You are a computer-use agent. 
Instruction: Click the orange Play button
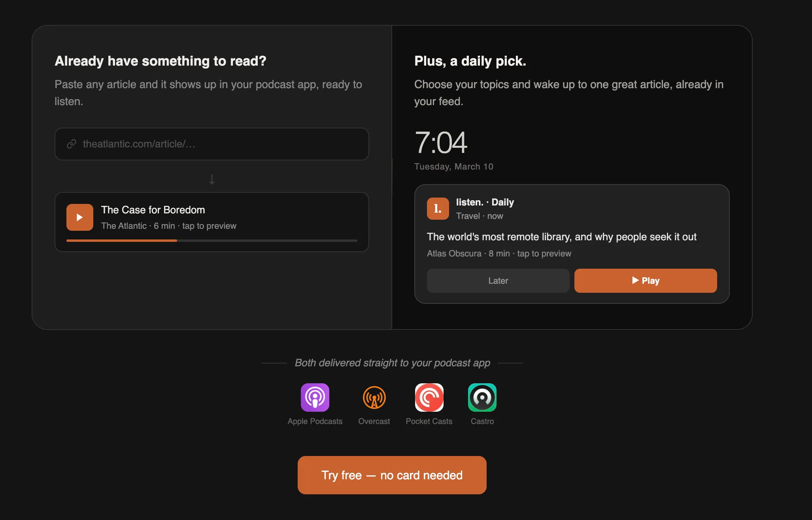tap(646, 281)
